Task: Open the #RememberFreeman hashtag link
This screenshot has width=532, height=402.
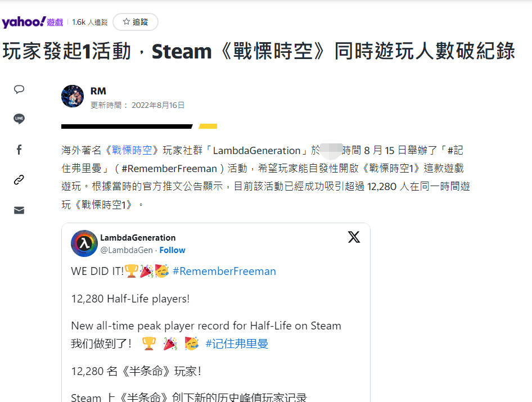Action: [x=224, y=272]
